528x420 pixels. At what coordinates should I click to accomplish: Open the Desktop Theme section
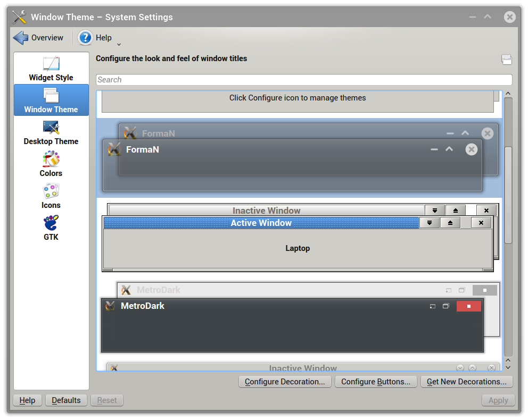(51, 132)
